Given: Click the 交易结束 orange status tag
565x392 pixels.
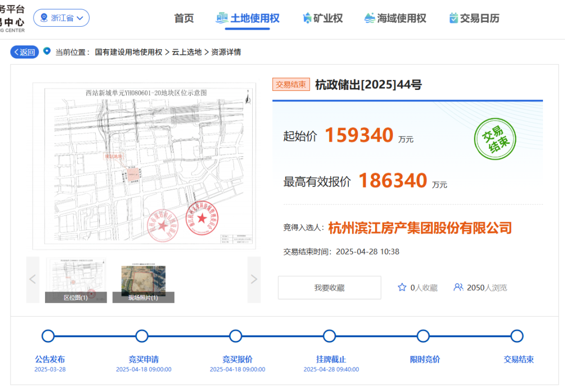Looking at the screenshot, I should coord(291,85).
